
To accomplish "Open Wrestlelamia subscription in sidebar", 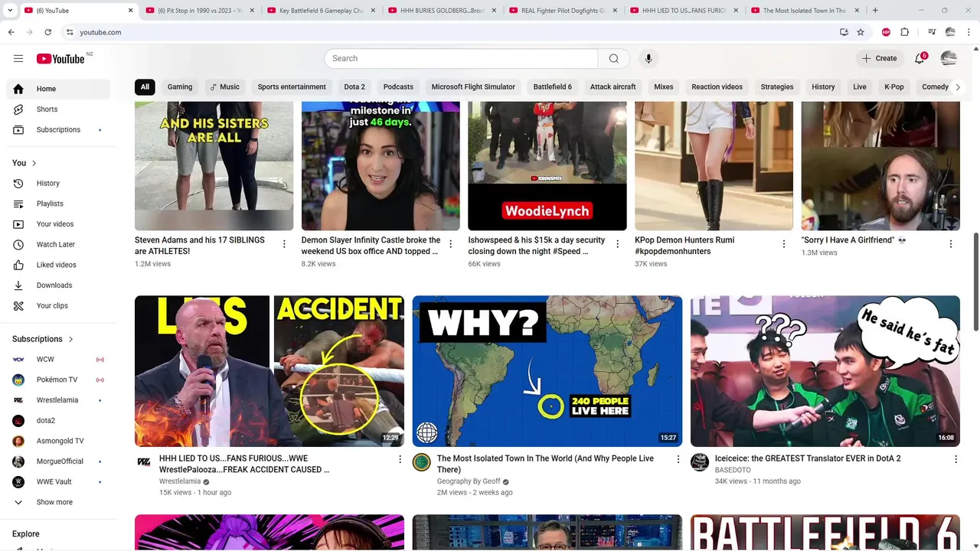I will pos(58,400).
